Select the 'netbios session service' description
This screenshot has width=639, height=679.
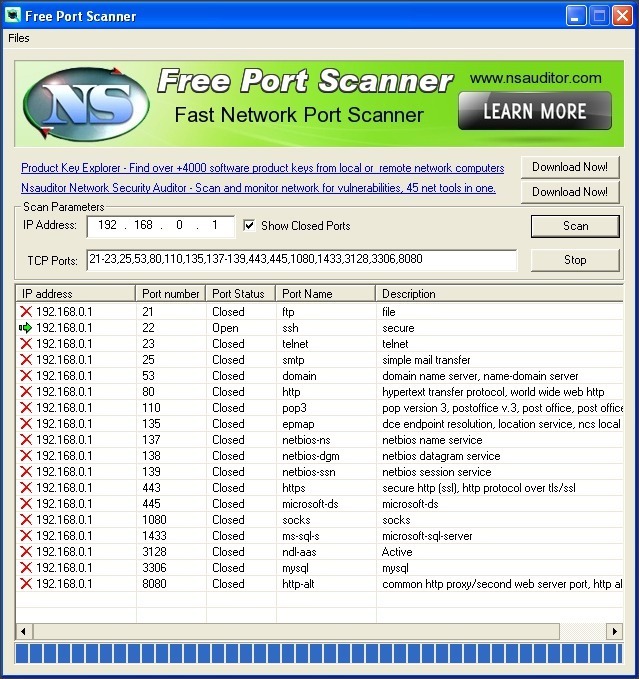pos(436,472)
